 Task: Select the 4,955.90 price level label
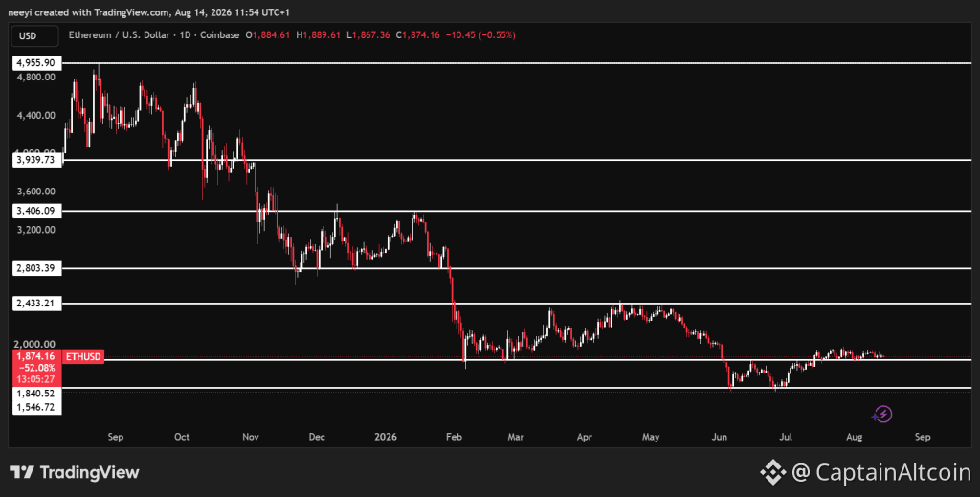pyautogui.click(x=37, y=63)
